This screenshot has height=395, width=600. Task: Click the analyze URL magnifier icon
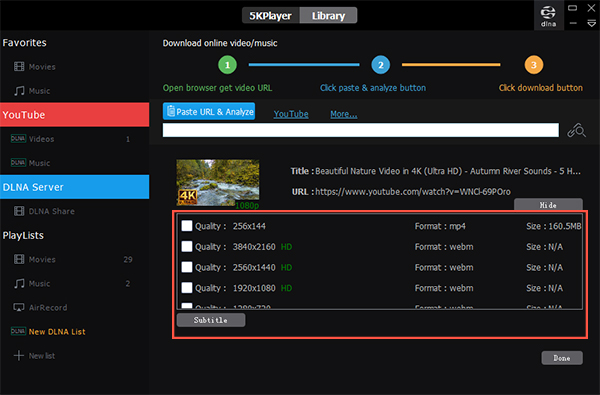point(576,131)
